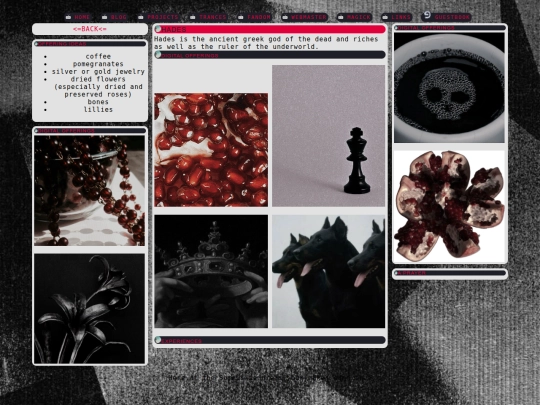Click the 'lillies' list item
Screen dimensions: 540x405
[x=98, y=109]
